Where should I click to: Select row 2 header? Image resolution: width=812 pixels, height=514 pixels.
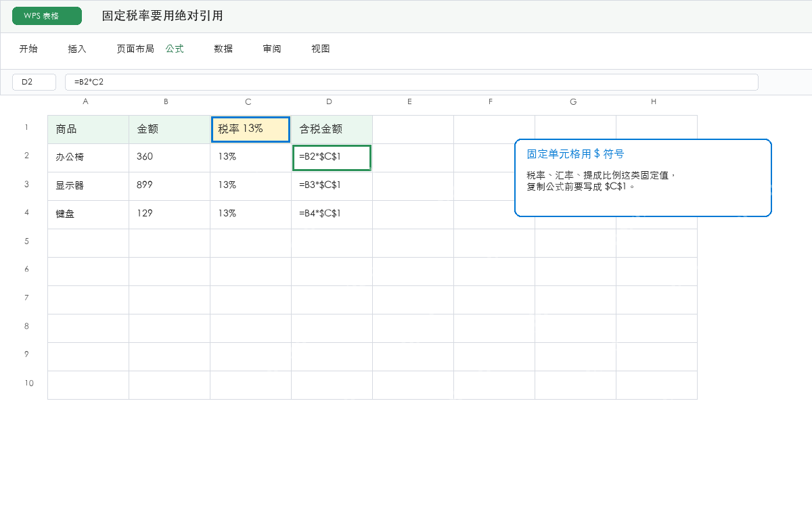coord(26,156)
